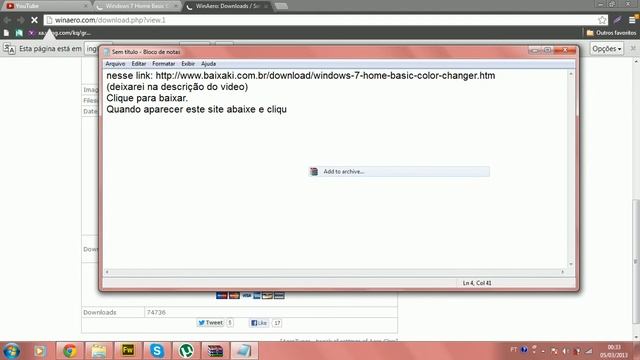This screenshot has width=640, height=360.
Task: Click the text '(deixarei na descrição do video)'
Action: 177,87
